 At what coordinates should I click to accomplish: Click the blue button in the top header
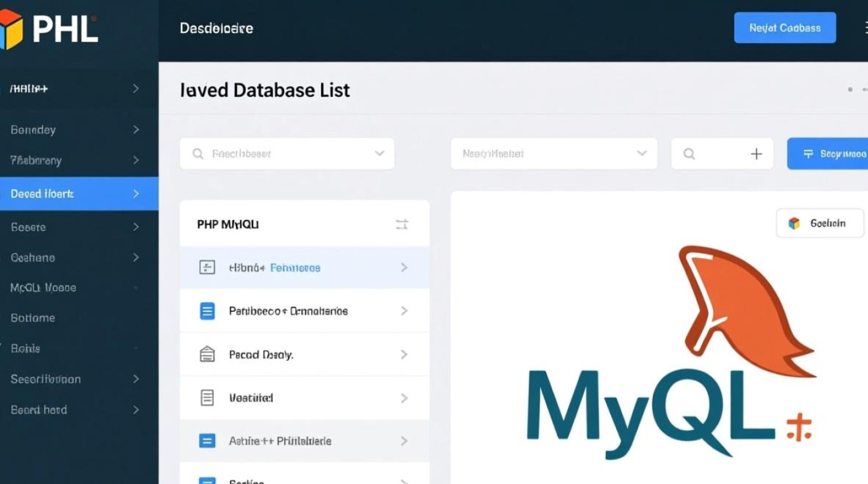tap(785, 28)
